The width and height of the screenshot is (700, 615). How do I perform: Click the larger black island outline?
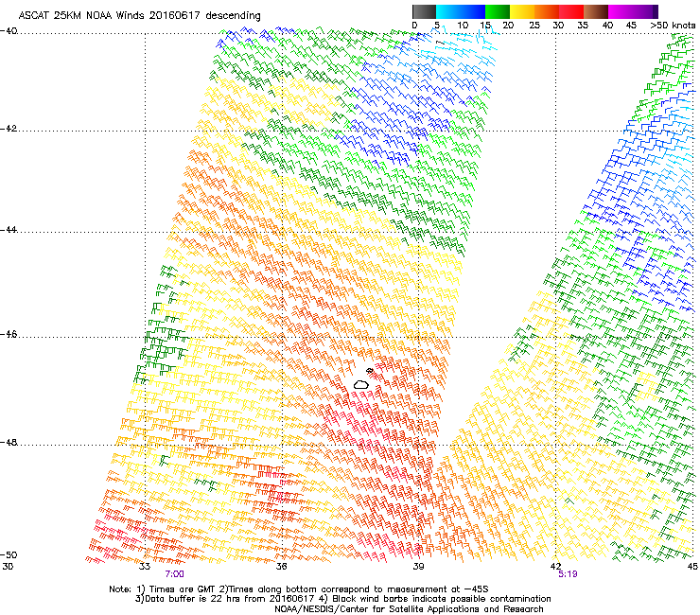[x=360, y=384]
